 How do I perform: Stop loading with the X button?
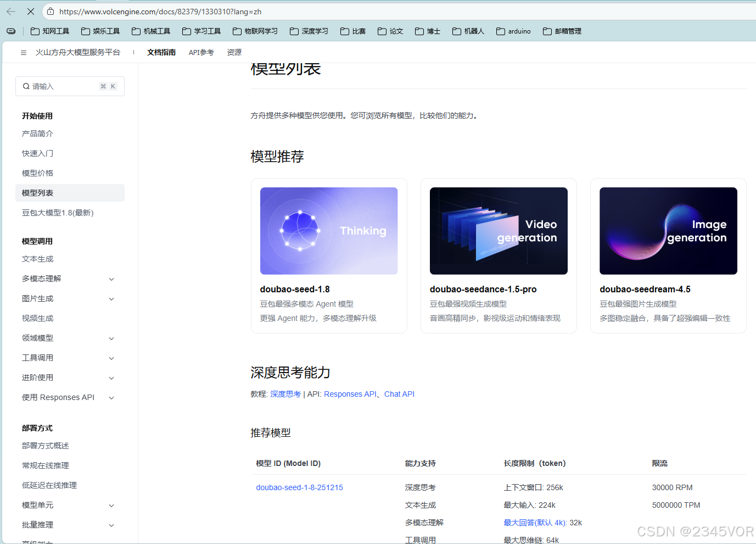pyautogui.click(x=31, y=12)
